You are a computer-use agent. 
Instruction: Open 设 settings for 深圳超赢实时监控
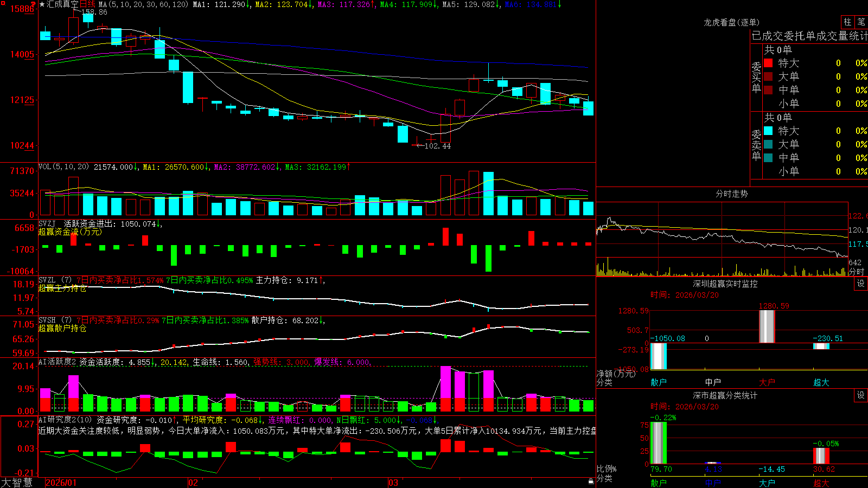(x=861, y=284)
